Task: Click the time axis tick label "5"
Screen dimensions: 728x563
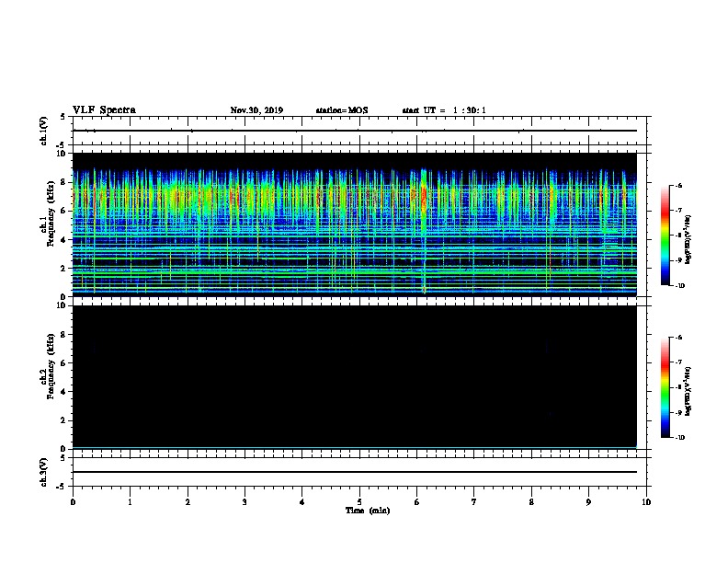Action: [359, 502]
